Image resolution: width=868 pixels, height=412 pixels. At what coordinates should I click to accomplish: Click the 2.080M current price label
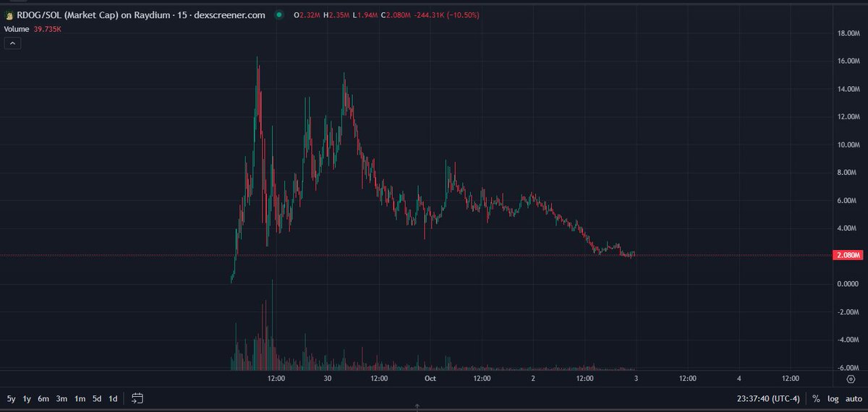(848, 256)
